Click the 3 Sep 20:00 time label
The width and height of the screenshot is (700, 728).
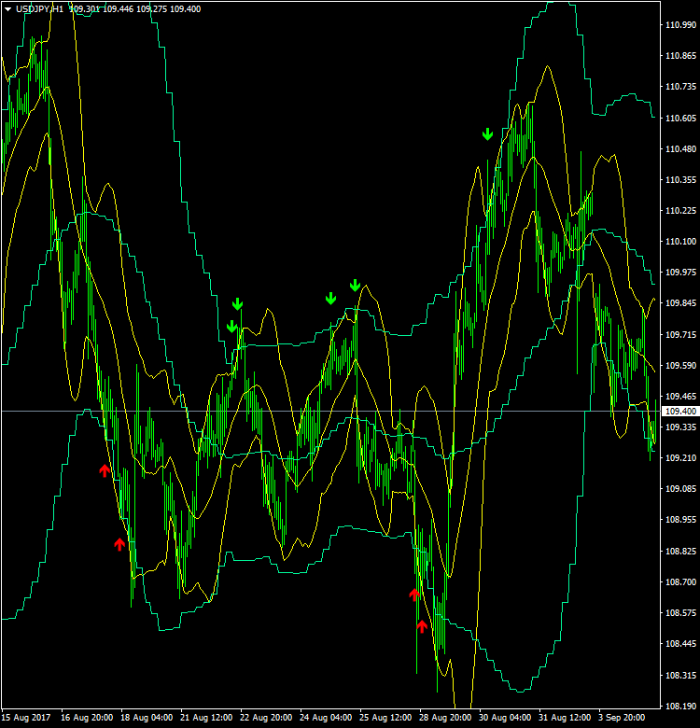[x=622, y=718]
